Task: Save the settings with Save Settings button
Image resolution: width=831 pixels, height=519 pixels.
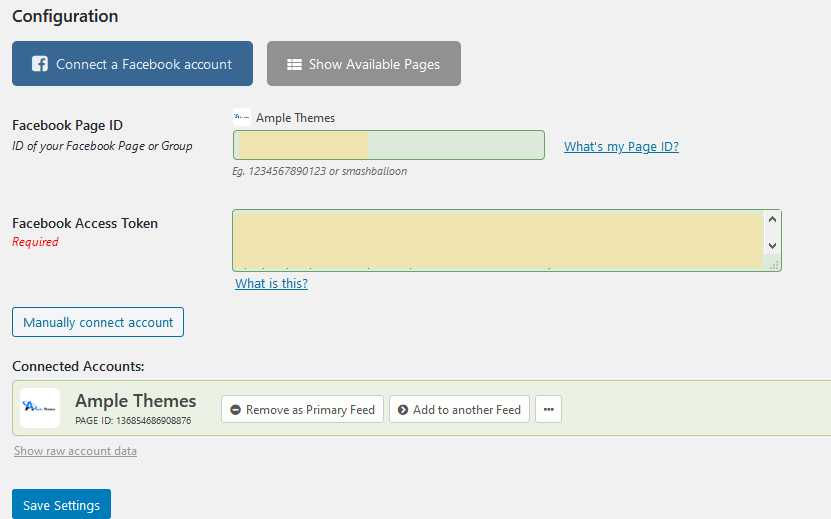Action: tap(61, 505)
